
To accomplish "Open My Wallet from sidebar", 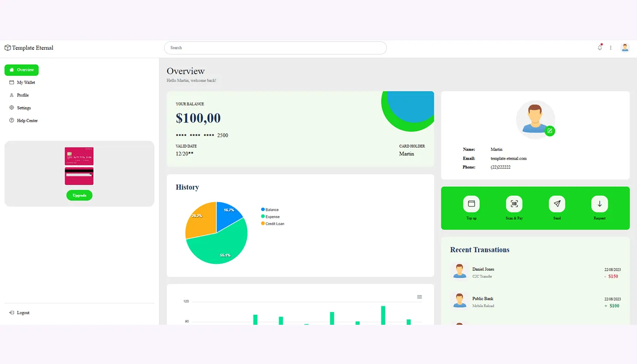I will pyautogui.click(x=26, y=83).
